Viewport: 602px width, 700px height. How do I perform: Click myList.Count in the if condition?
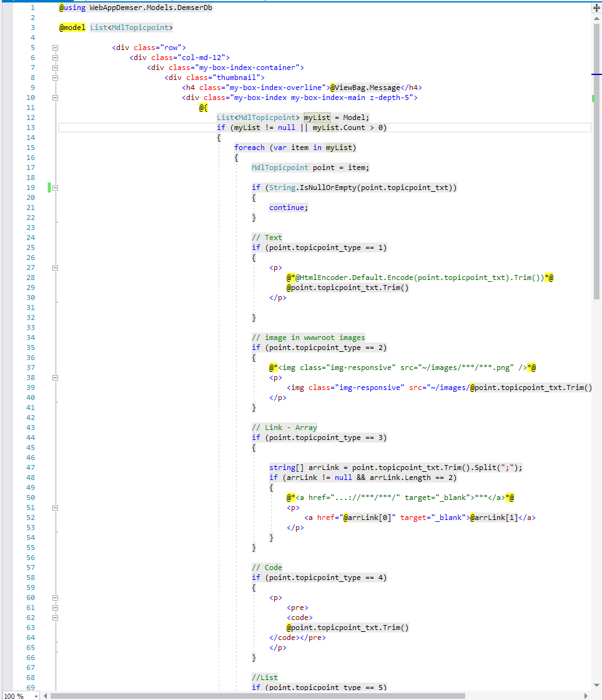(339, 127)
